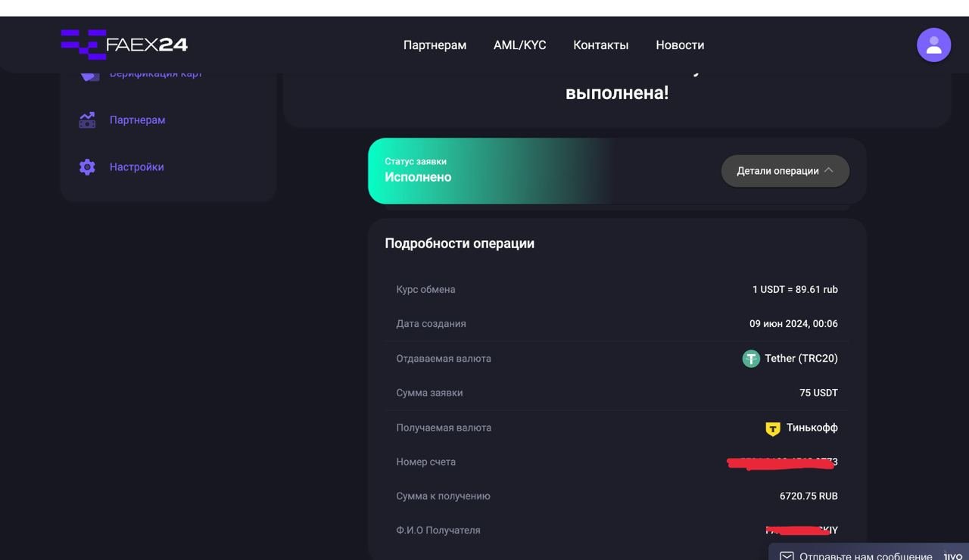The width and height of the screenshot is (969, 560).
Task: Click the 6720.75 RUB amount value
Action: pos(808,496)
